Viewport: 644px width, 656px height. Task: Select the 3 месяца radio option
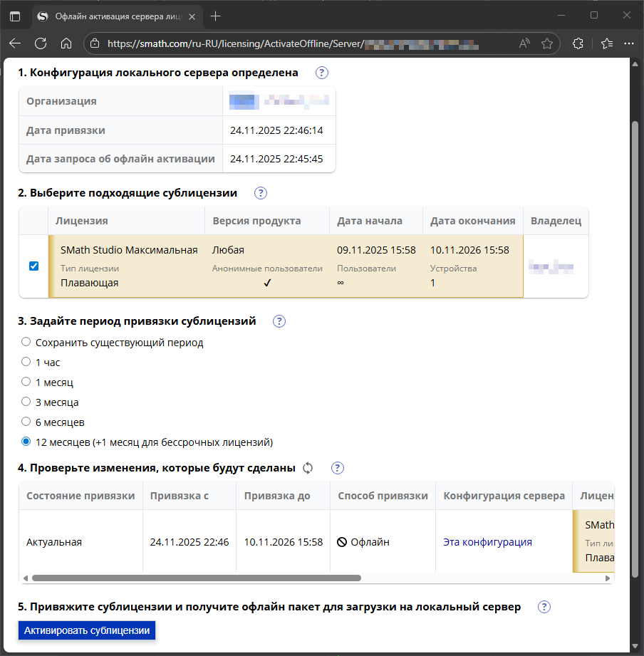coord(26,402)
